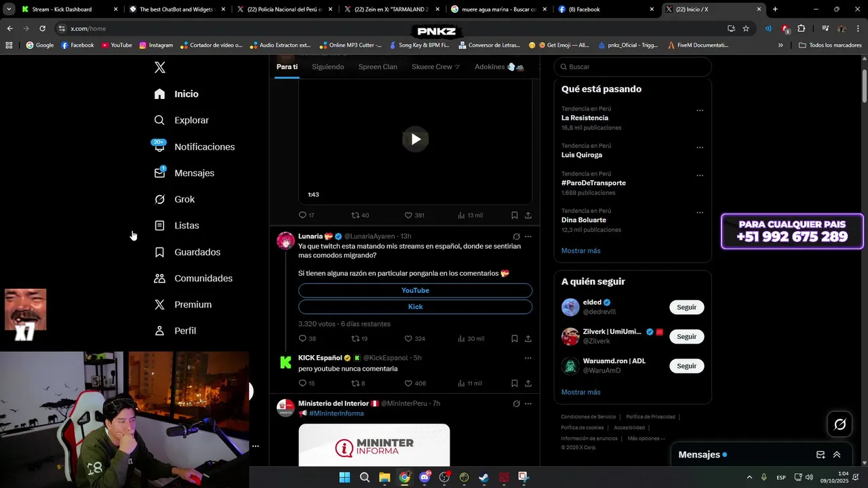868x488 pixels.
Task: Like Lunaria's post with 324 likes
Action: tap(414, 339)
